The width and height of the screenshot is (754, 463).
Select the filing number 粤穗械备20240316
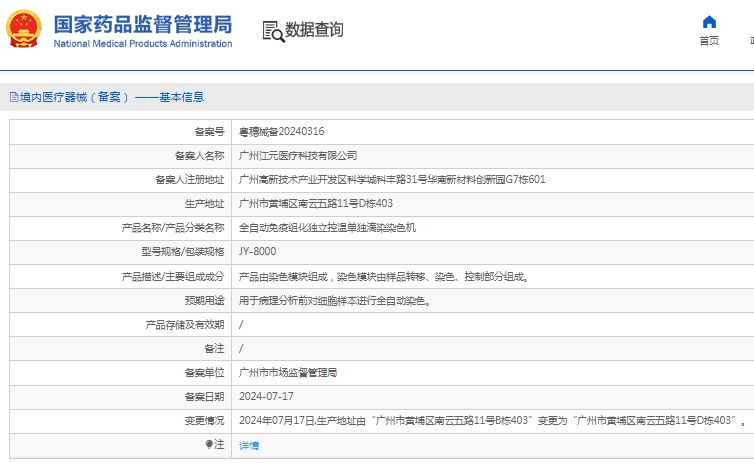tap(281, 131)
